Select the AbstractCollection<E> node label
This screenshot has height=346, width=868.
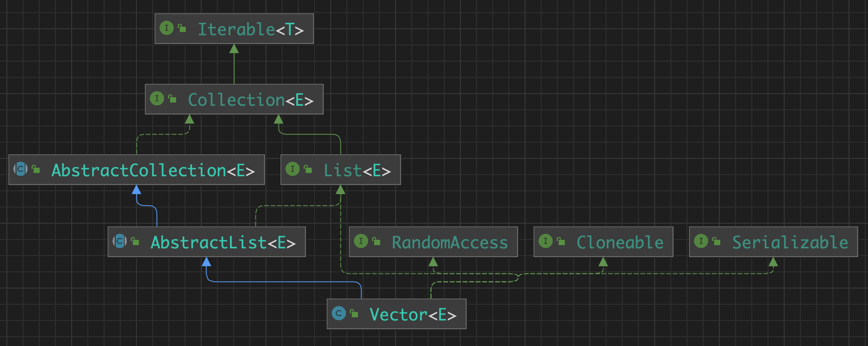point(153,170)
